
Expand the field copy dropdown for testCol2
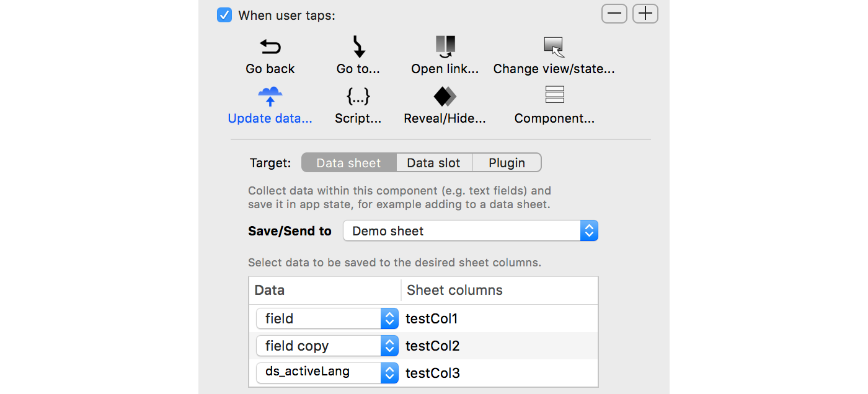[x=327, y=346]
